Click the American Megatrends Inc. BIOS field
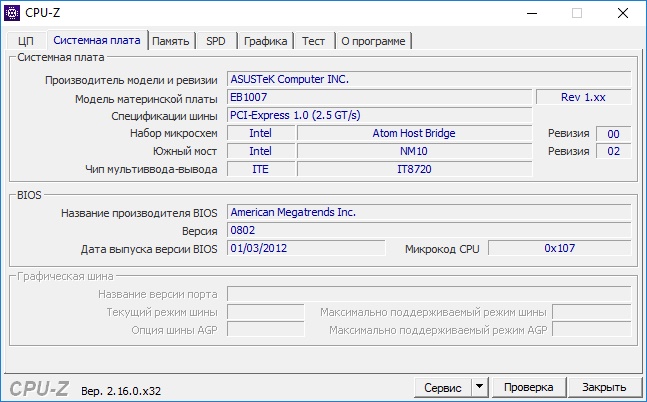Image resolution: width=647 pixels, height=402 pixels. tap(429, 212)
